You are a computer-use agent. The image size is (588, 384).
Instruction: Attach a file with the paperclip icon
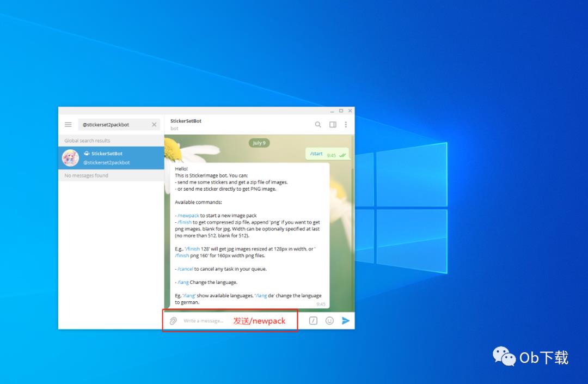coord(173,321)
